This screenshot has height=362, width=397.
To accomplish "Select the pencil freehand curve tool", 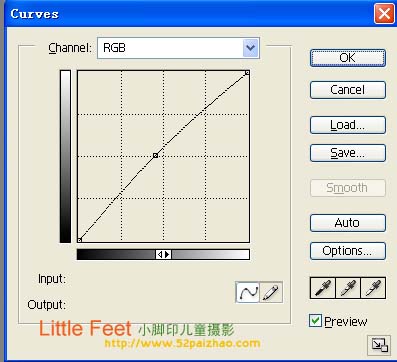I will (x=271, y=292).
